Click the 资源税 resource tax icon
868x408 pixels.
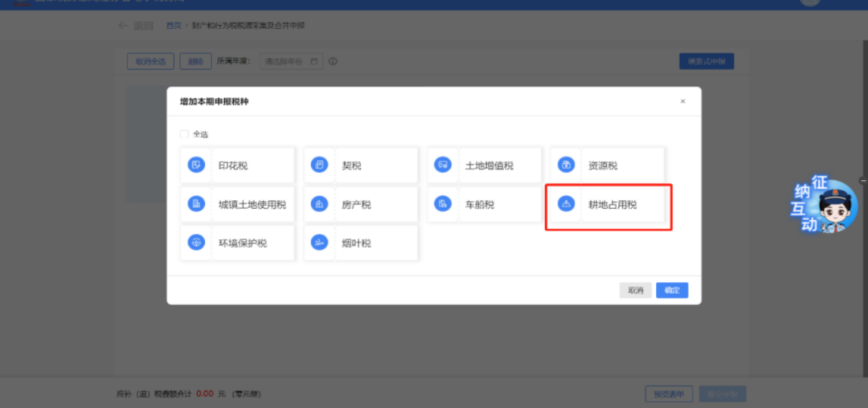point(566,165)
